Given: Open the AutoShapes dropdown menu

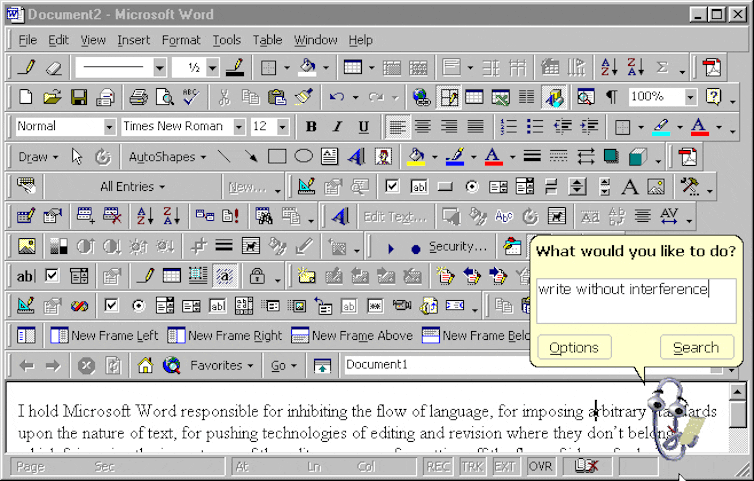Looking at the screenshot, I should pyautogui.click(x=167, y=157).
